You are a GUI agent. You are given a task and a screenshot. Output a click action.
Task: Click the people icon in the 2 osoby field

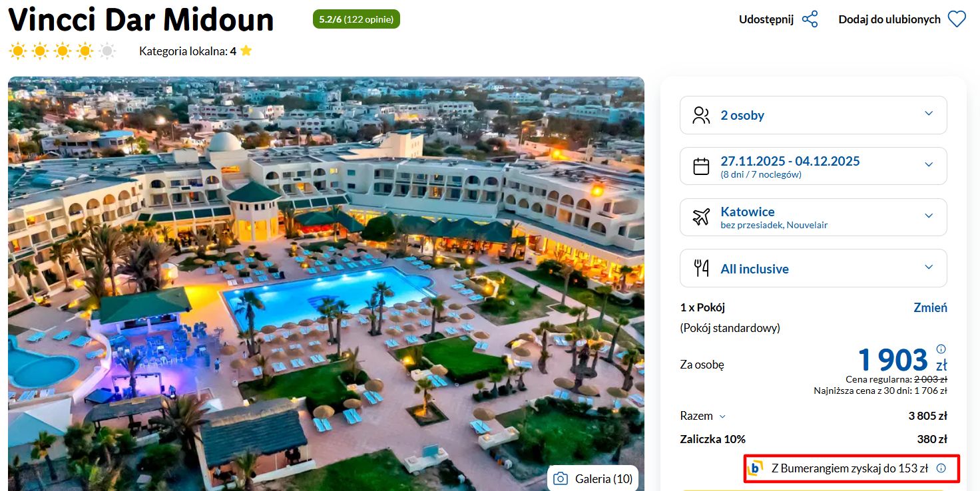pyautogui.click(x=701, y=115)
